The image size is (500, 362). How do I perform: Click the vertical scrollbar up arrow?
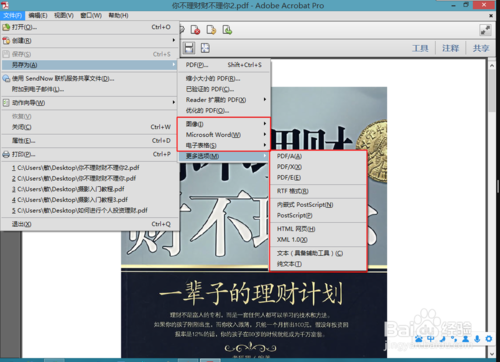(x=492, y=66)
